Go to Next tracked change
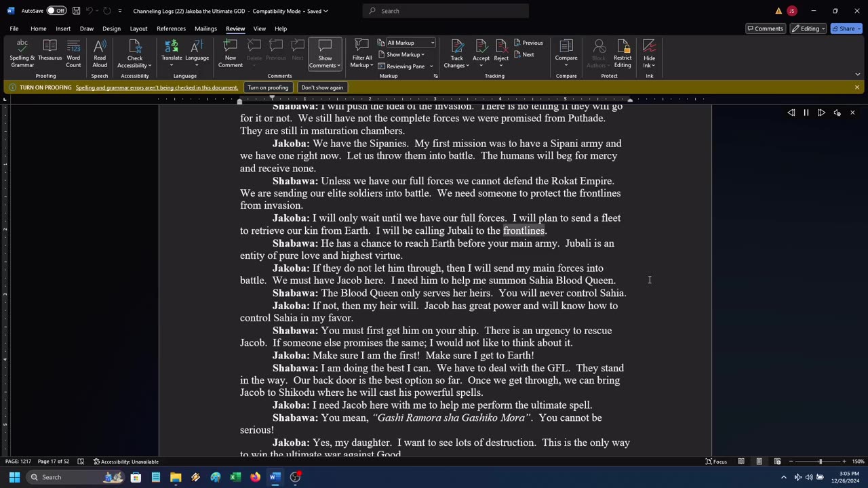 (x=524, y=54)
